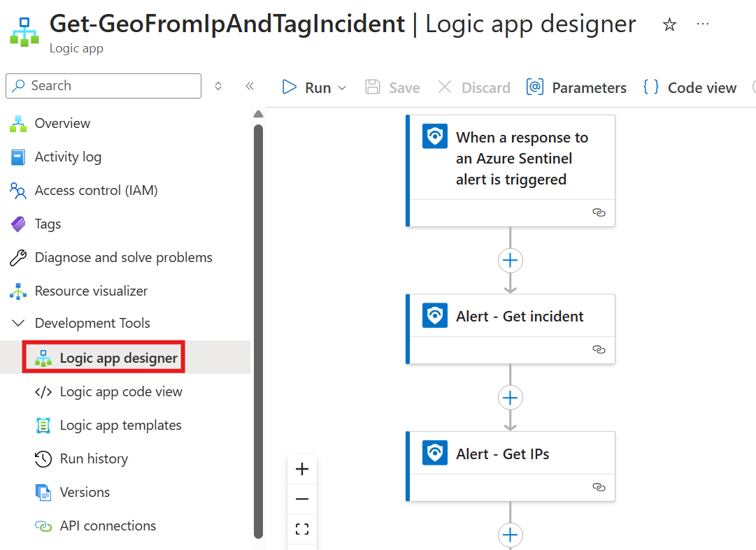This screenshot has width=756, height=550.
Task: Fit the workflow to the view
Action: click(302, 529)
